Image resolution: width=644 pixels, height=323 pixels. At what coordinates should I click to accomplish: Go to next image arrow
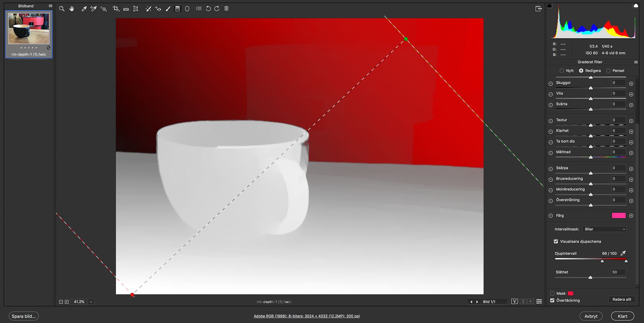tap(477, 302)
